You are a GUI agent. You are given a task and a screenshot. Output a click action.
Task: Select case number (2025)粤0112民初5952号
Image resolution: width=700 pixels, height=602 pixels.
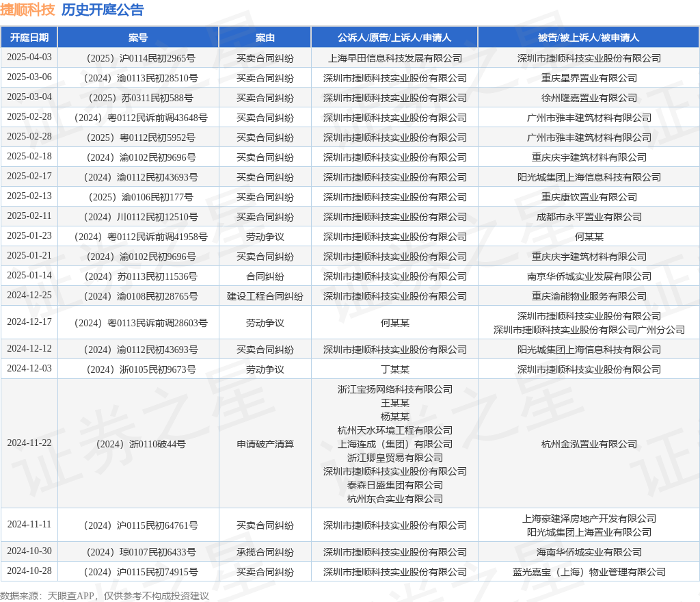click(x=141, y=138)
